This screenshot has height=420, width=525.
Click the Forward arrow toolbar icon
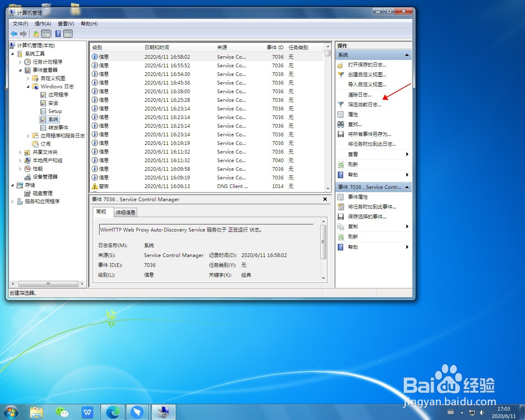[x=23, y=34]
